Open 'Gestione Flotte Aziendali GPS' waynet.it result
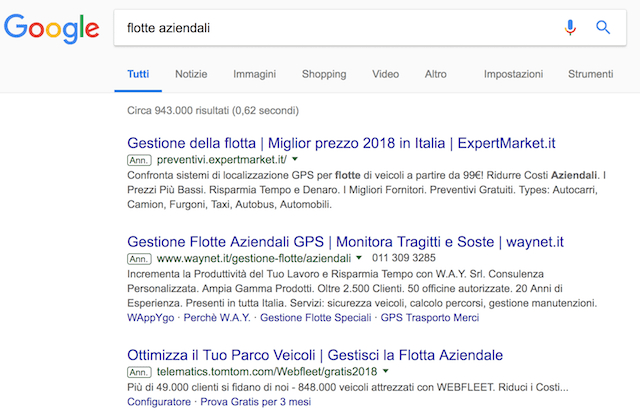 (345, 242)
